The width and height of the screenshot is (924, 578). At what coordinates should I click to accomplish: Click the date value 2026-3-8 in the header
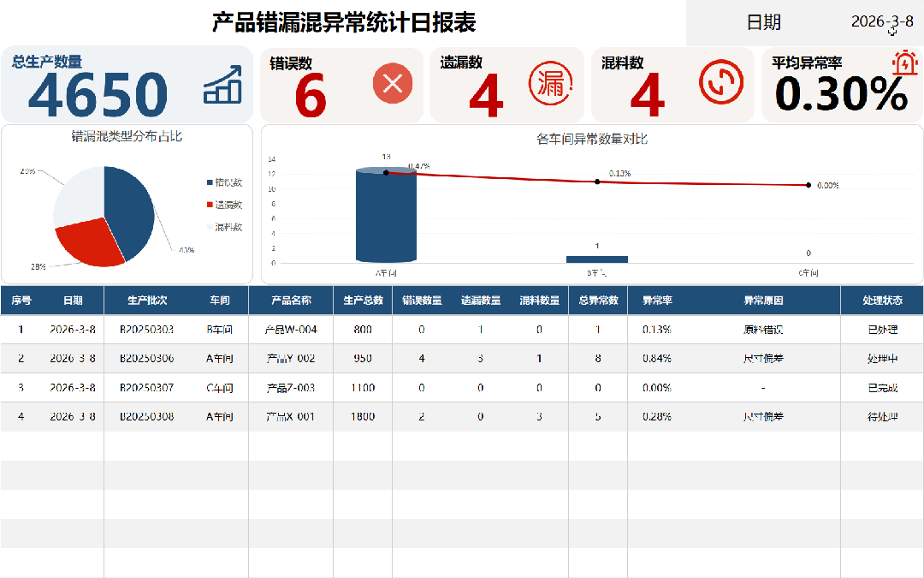(x=881, y=22)
